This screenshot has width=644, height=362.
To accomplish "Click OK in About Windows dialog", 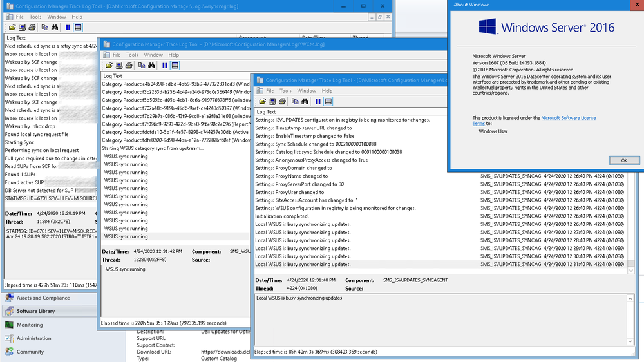I will [x=624, y=160].
